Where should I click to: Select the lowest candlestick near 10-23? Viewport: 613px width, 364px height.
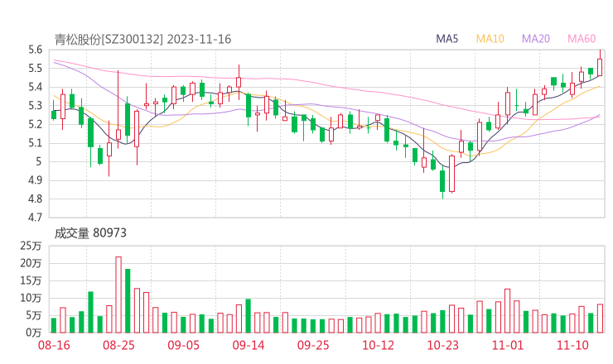click(442, 183)
